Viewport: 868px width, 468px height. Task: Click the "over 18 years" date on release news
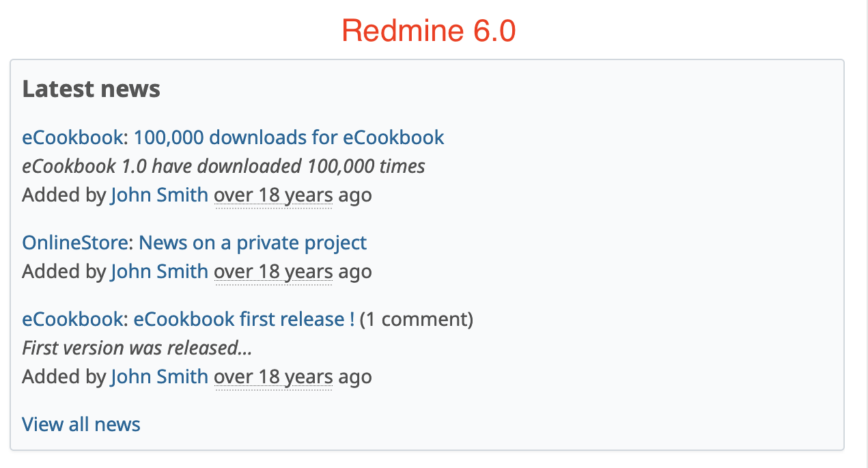[x=273, y=376]
